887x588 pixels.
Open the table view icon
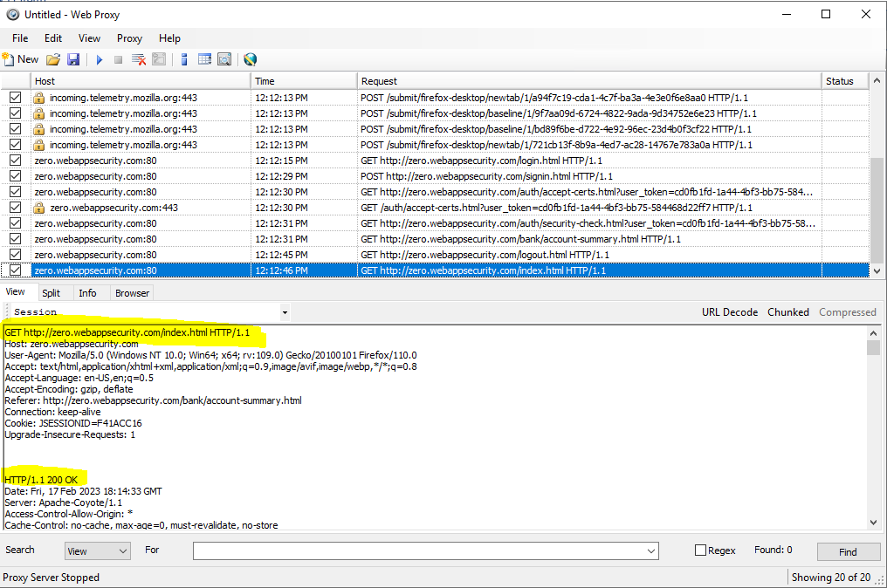click(x=204, y=58)
